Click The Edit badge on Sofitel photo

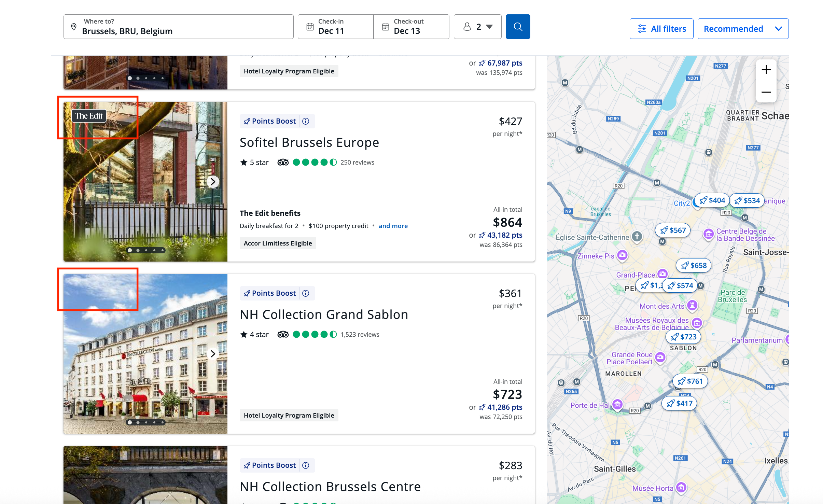click(x=89, y=116)
